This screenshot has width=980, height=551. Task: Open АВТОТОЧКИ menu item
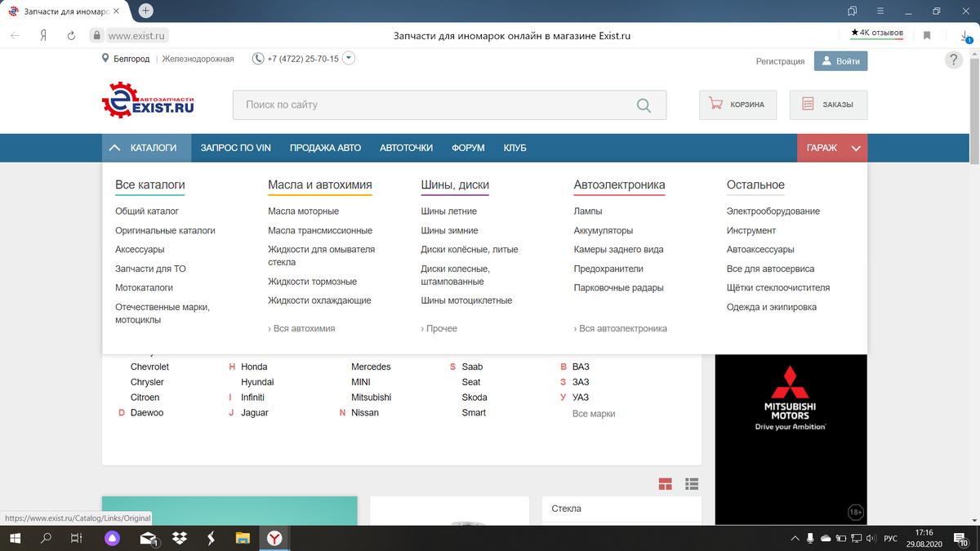click(406, 148)
